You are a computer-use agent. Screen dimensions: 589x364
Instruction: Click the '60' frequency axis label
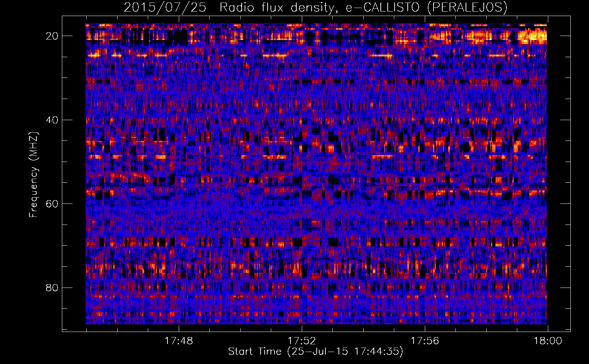(52, 204)
